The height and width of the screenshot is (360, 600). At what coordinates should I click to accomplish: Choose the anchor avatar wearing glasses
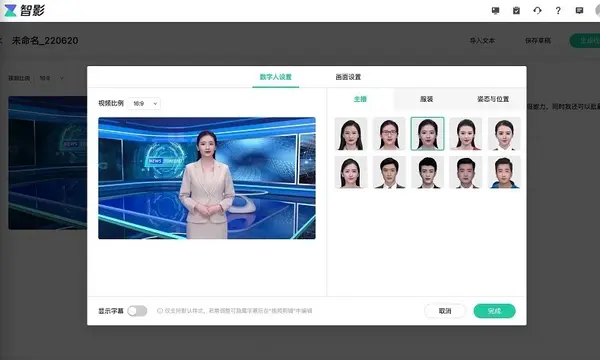pos(389,134)
